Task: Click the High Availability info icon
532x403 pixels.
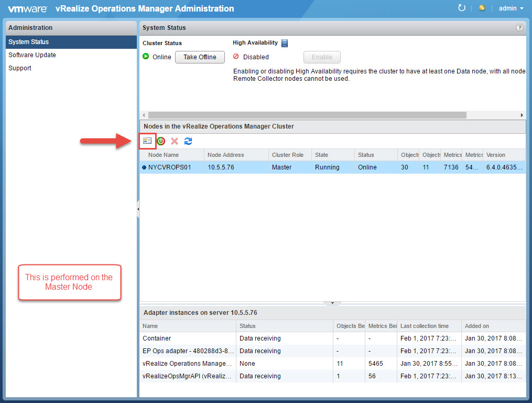Action: (285, 43)
